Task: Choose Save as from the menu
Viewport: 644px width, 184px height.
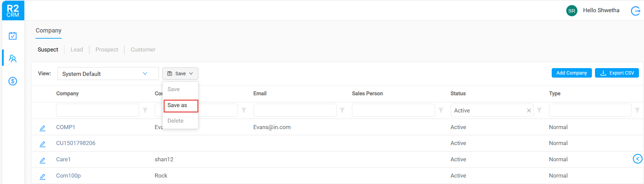Action: [x=181, y=105]
